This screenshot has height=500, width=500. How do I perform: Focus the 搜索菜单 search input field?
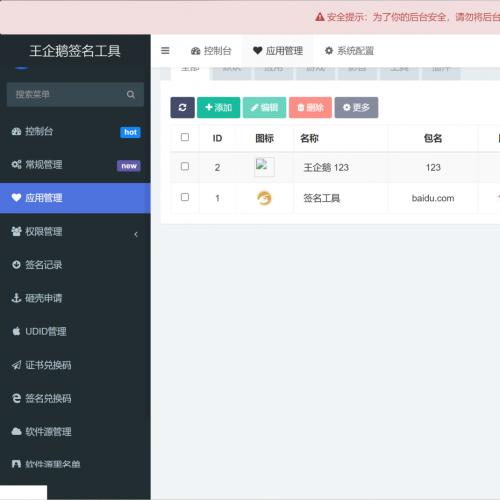click(67, 95)
